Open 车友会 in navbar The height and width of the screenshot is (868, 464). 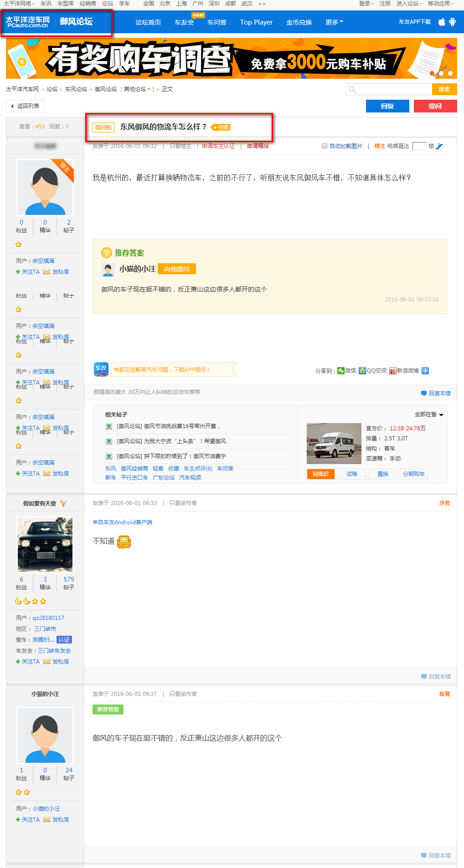point(184,22)
